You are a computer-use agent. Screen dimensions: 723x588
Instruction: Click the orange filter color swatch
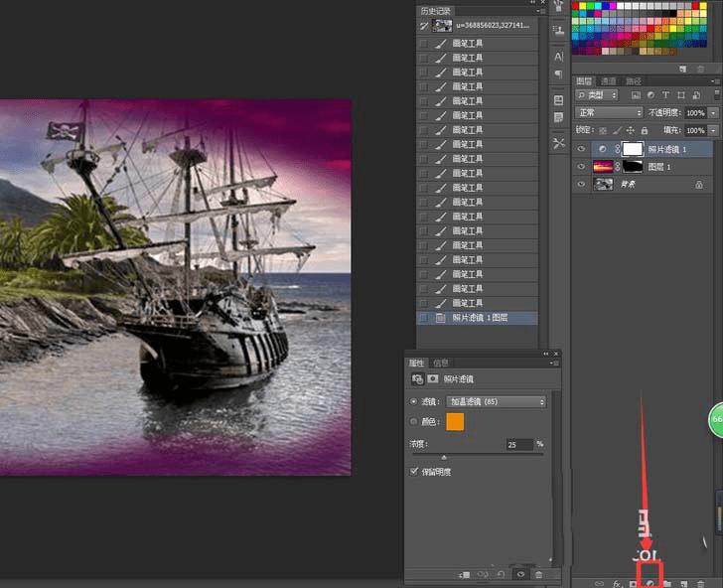tap(455, 422)
